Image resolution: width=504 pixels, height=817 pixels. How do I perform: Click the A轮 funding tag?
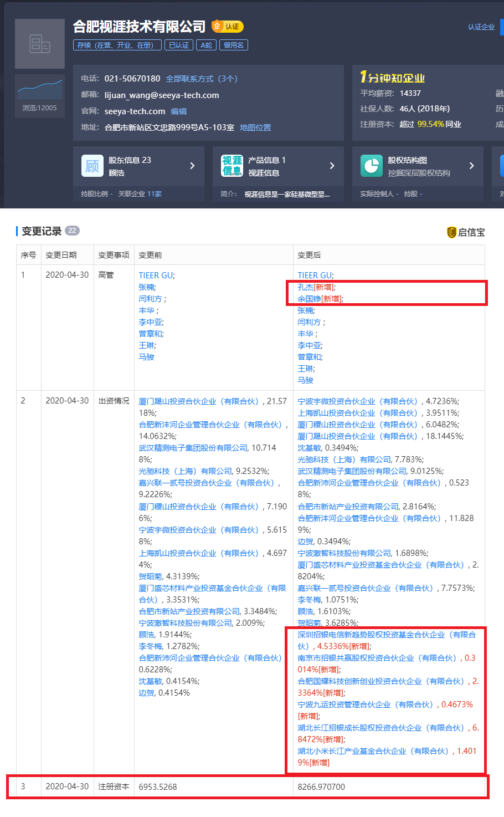pyautogui.click(x=206, y=45)
